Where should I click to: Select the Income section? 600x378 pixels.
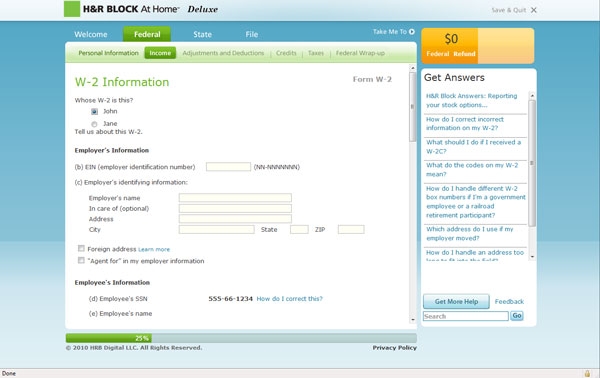(x=160, y=53)
